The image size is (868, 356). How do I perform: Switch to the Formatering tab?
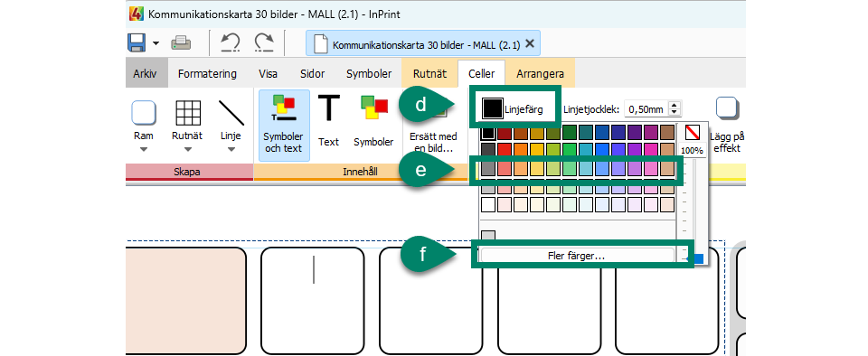tap(207, 73)
